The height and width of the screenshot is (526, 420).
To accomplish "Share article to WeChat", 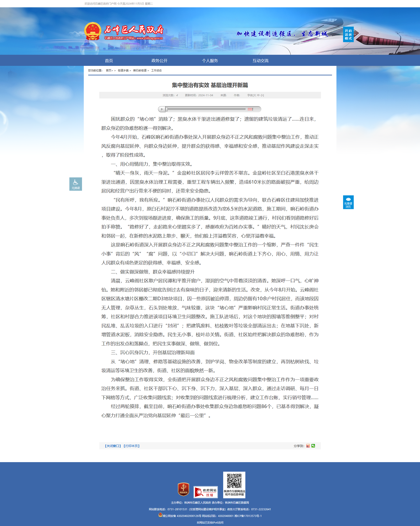I will pos(313,446).
